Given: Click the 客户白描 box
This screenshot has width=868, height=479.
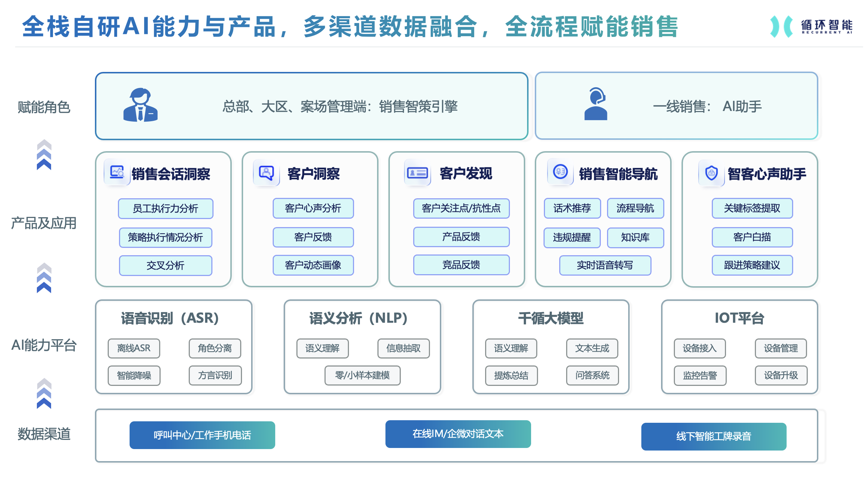Looking at the screenshot, I should [752, 237].
